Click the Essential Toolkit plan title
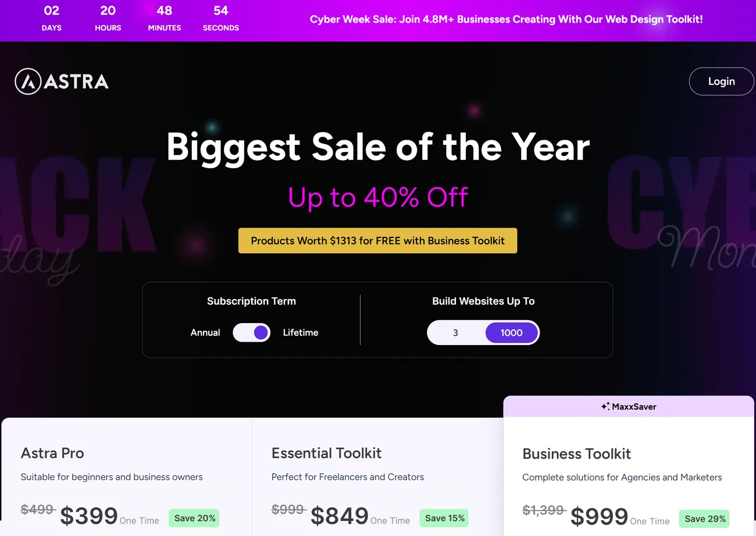Screen dimensions: 756x536 tap(326, 453)
